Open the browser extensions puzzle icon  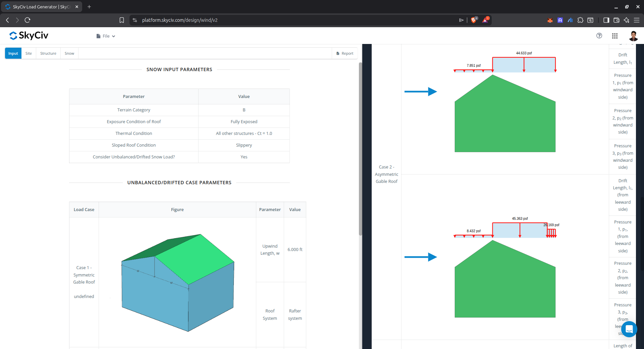pos(580,20)
